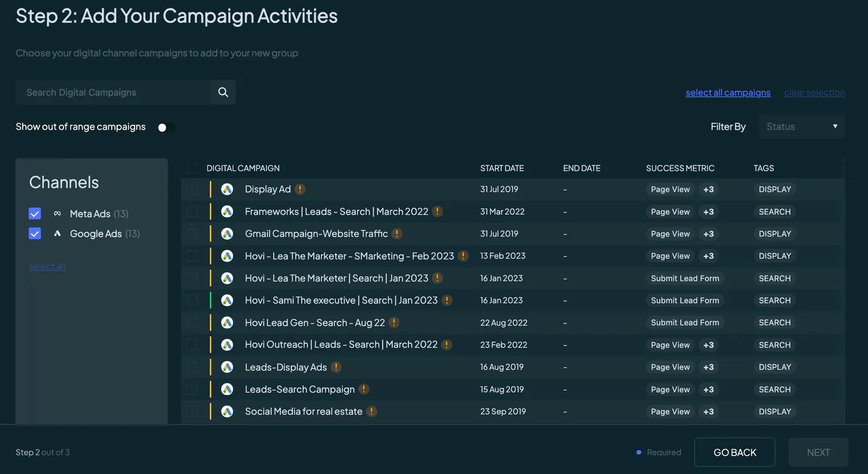Expand +3 metrics for Frameworks Leads campaign
Screen dimensions: 868x474
709,212
